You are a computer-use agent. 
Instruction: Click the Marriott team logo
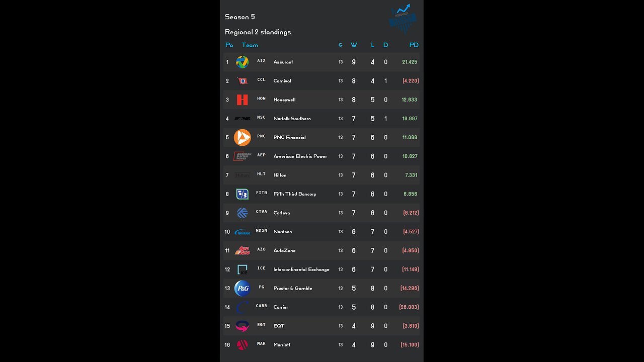[242, 345]
